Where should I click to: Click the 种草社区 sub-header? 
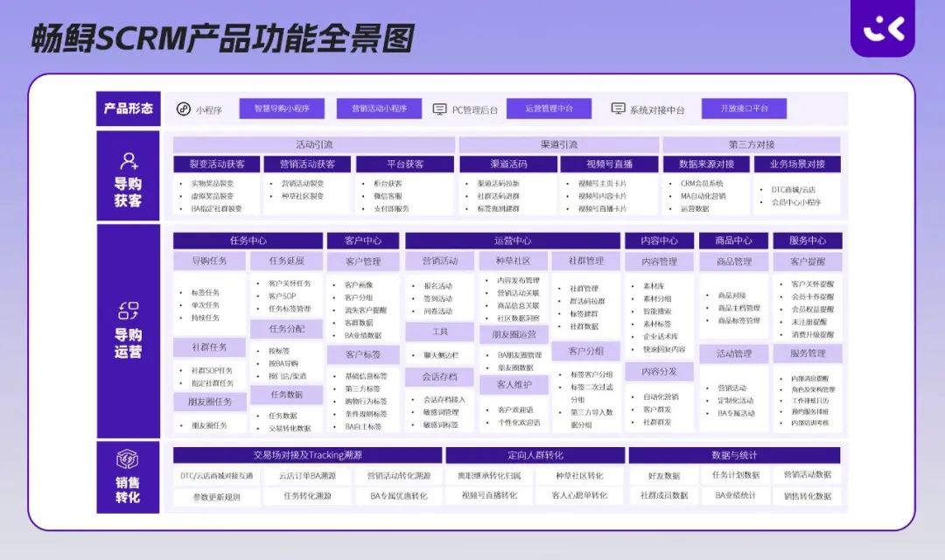(x=514, y=261)
